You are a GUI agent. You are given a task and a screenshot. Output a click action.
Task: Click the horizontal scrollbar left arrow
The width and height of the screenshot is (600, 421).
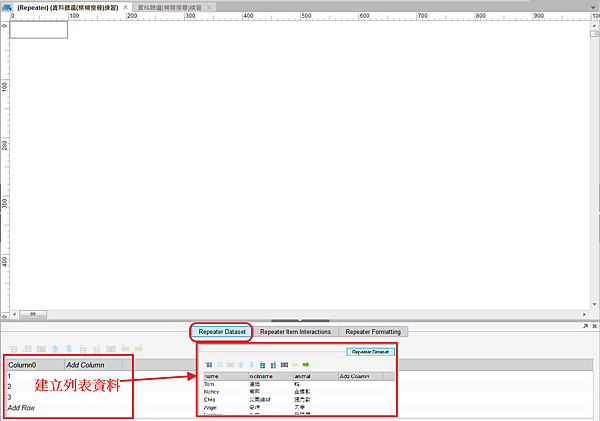[x=15, y=315]
